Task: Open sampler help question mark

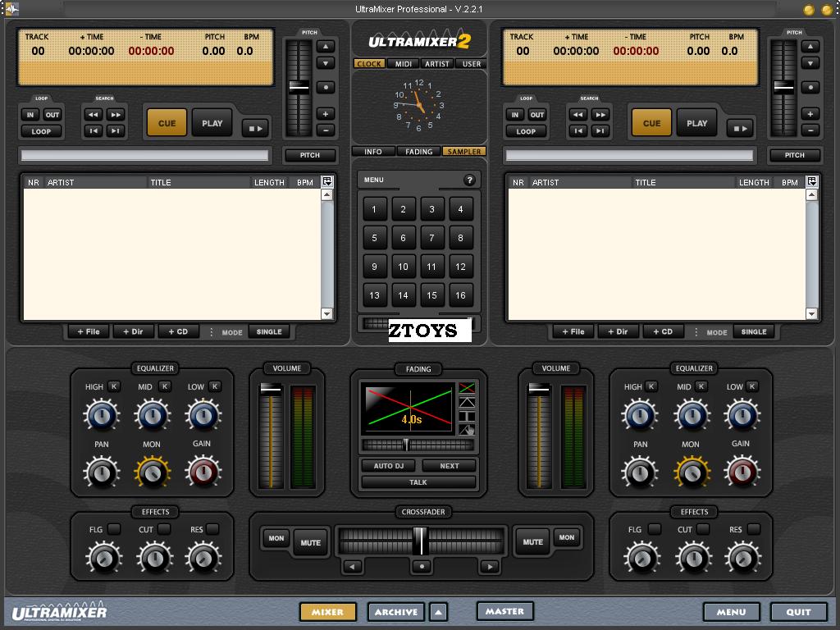Action: coord(469,180)
